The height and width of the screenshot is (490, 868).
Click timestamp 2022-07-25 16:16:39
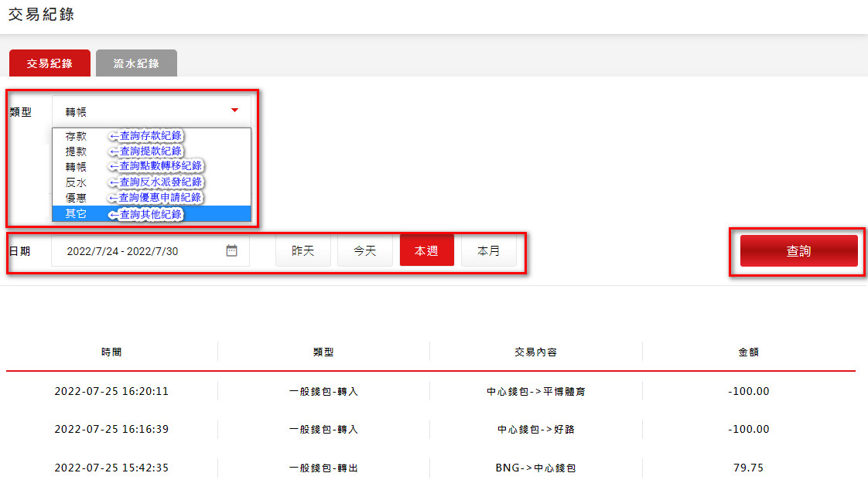[x=111, y=429]
